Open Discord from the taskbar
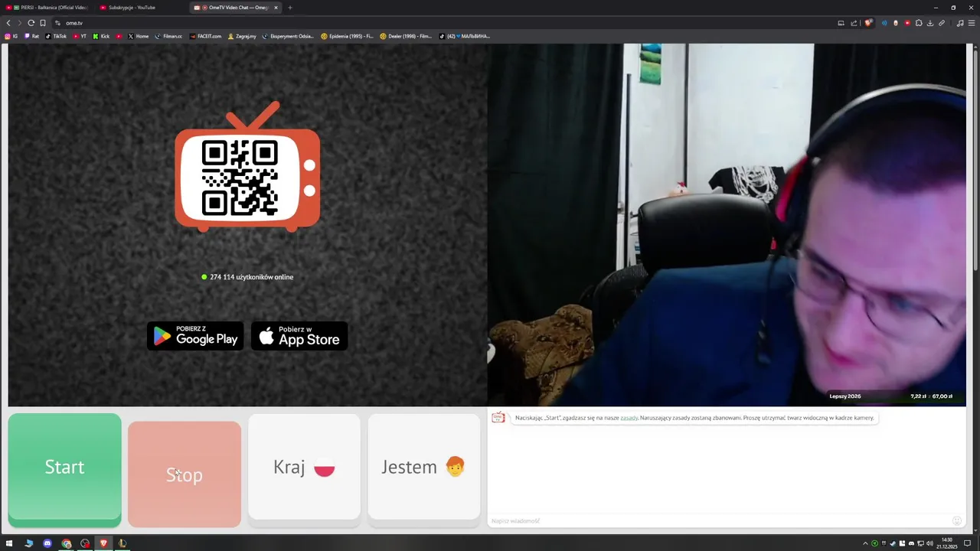 click(x=47, y=543)
